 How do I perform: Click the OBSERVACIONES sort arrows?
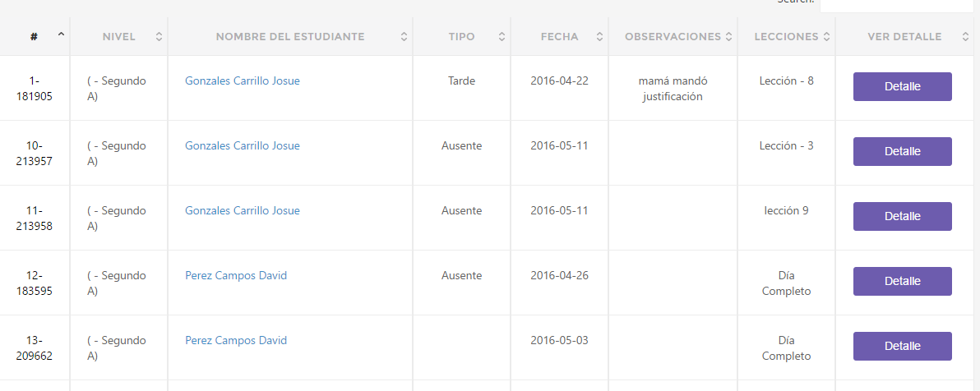pos(728,37)
